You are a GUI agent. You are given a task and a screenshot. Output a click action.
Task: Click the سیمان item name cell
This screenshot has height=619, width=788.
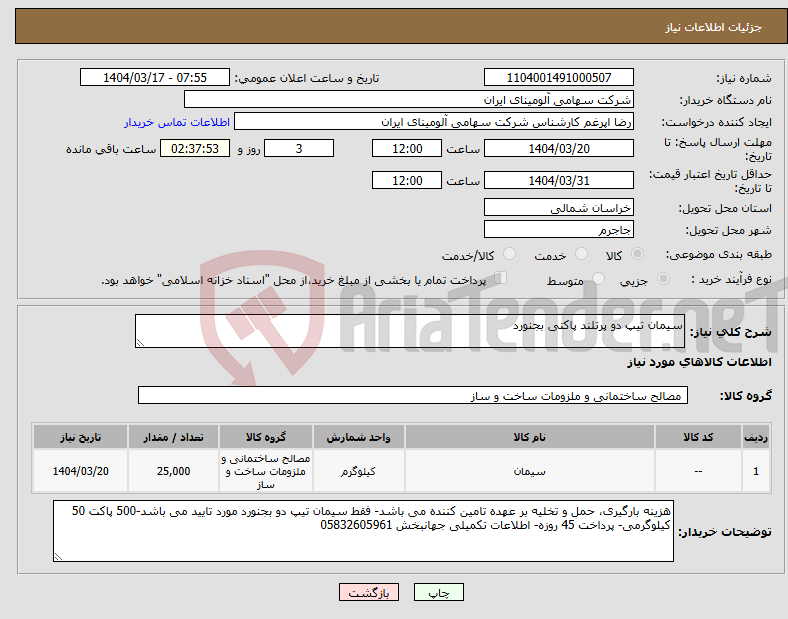[x=530, y=471]
